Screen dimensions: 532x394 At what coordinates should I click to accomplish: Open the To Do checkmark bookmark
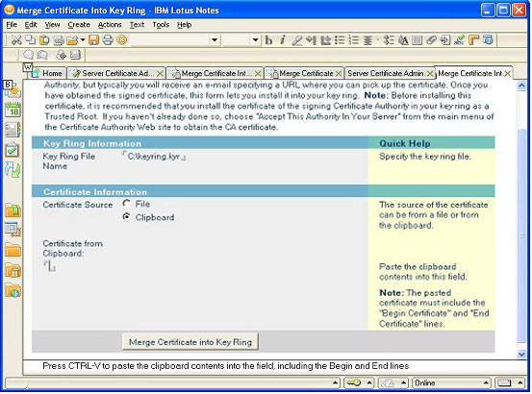pos(13,150)
